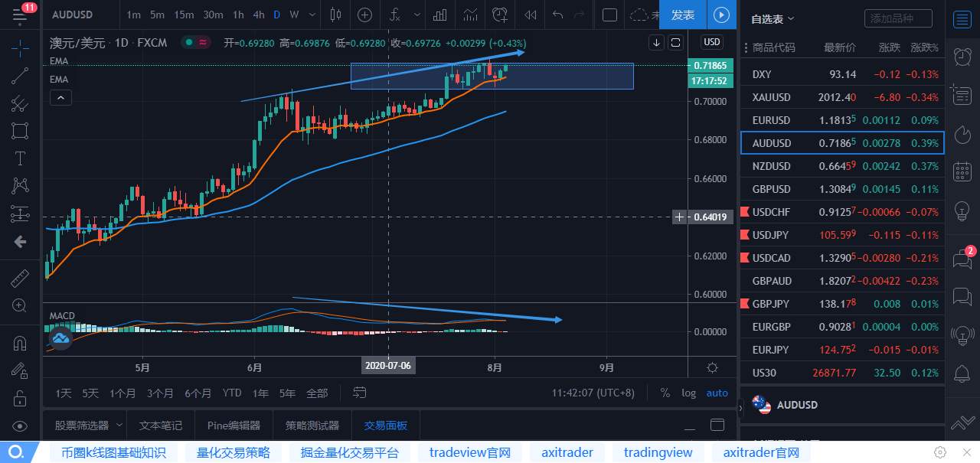
Task: Set range to 3个月
Action: coord(160,393)
